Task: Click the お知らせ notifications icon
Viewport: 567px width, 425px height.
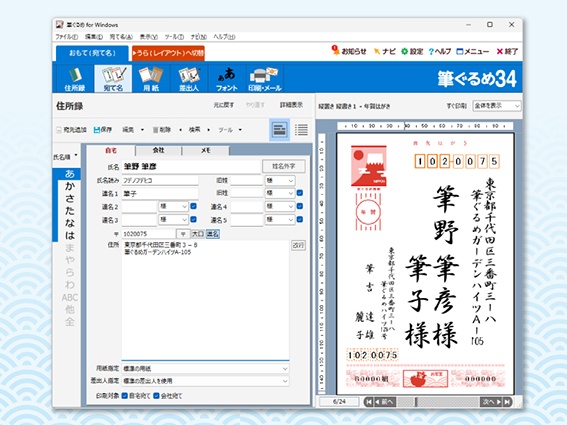Action: tap(349, 51)
